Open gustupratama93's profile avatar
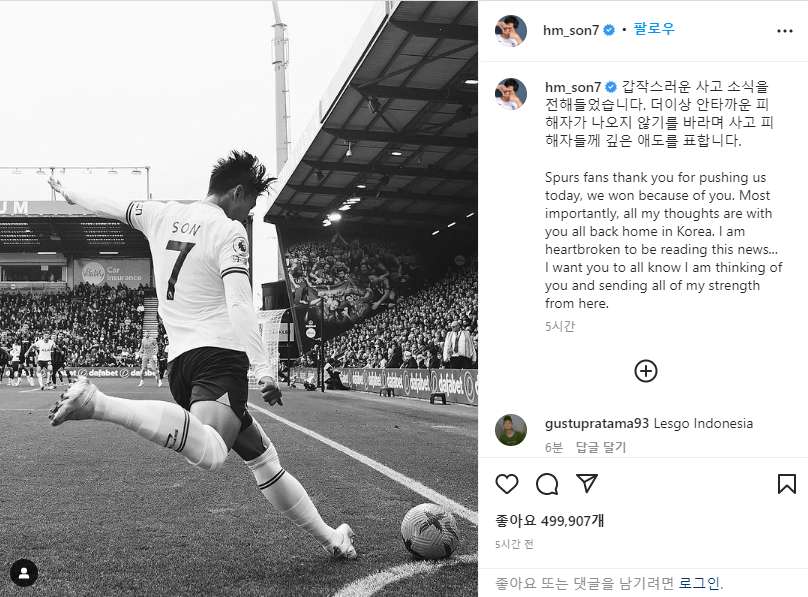 point(511,430)
